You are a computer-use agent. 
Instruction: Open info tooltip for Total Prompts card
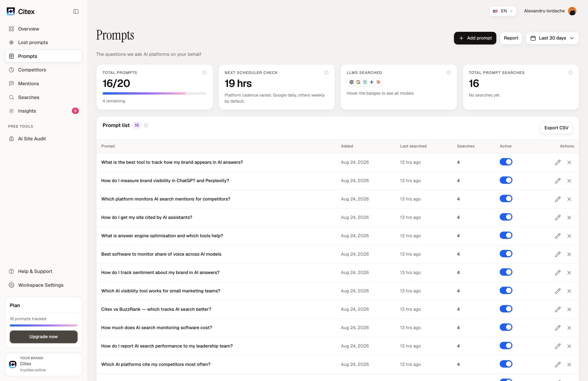204,73
